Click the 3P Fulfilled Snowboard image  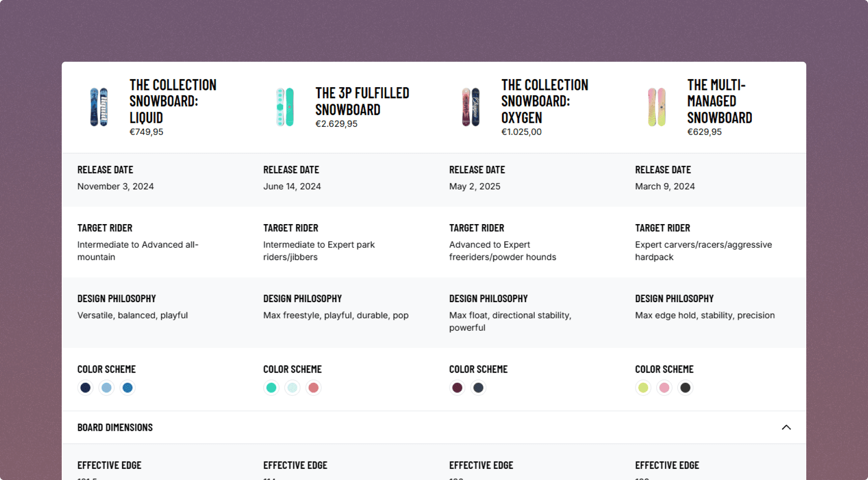(x=285, y=107)
